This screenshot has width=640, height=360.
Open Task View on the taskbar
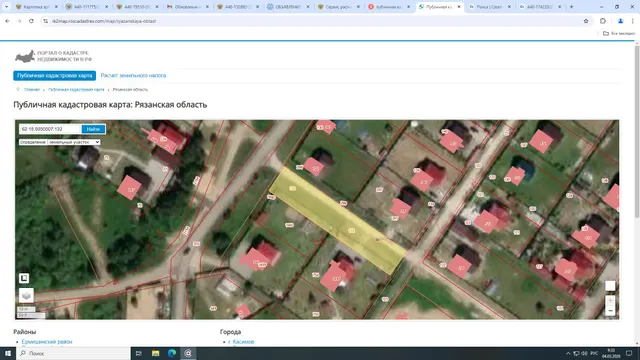point(138,353)
